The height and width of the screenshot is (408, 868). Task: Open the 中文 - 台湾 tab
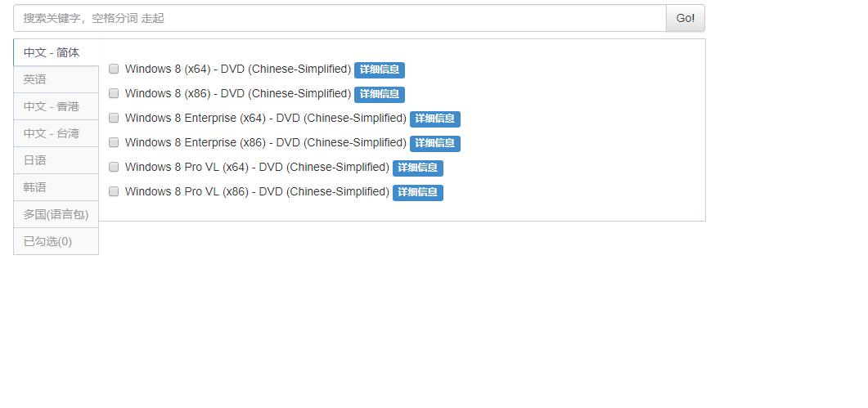[56, 133]
